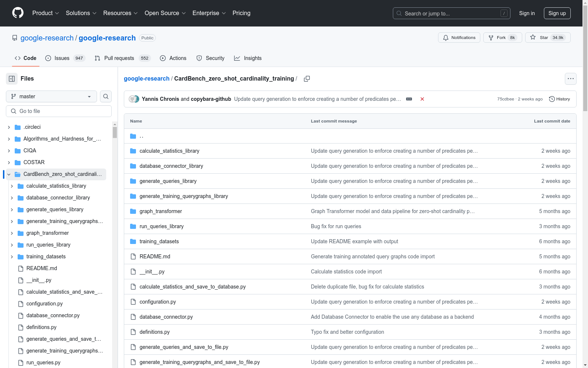Click the search files magnifier button

[x=106, y=96]
